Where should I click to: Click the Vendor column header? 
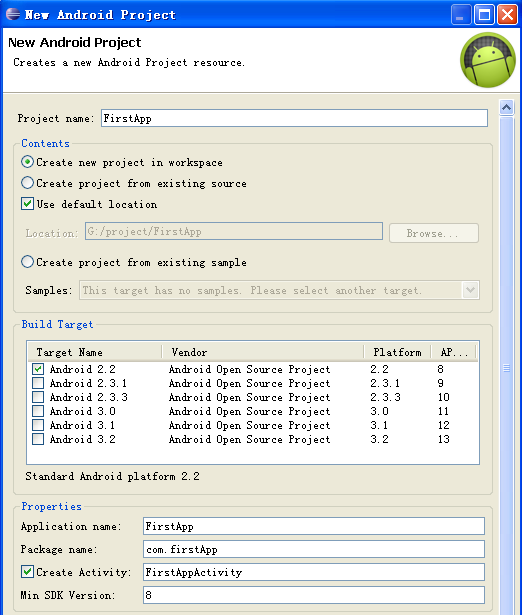click(263, 352)
